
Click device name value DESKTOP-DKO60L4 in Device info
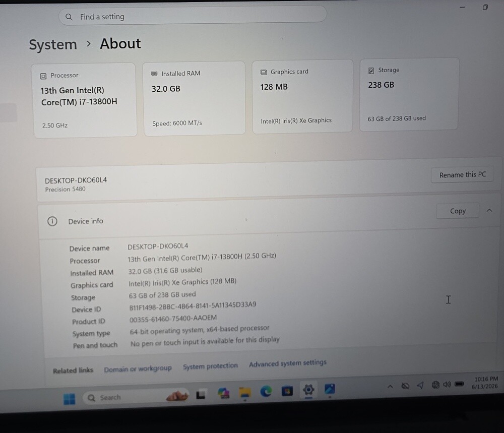tap(157, 246)
